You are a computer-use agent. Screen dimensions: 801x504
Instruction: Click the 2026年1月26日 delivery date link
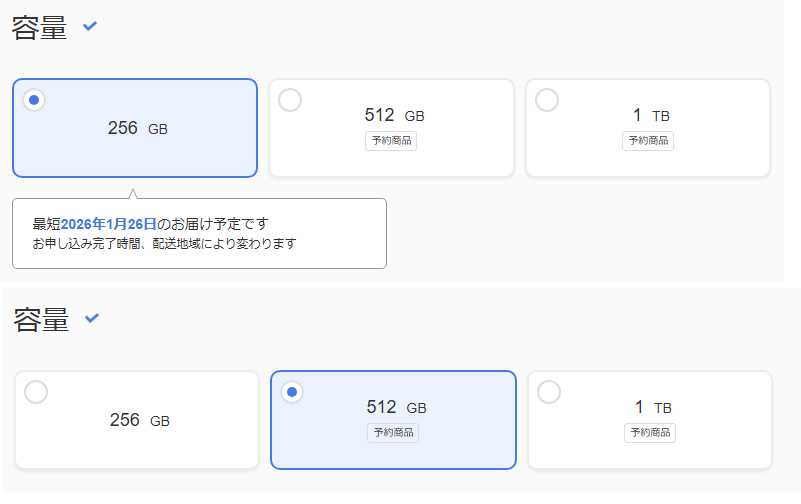coord(108,224)
